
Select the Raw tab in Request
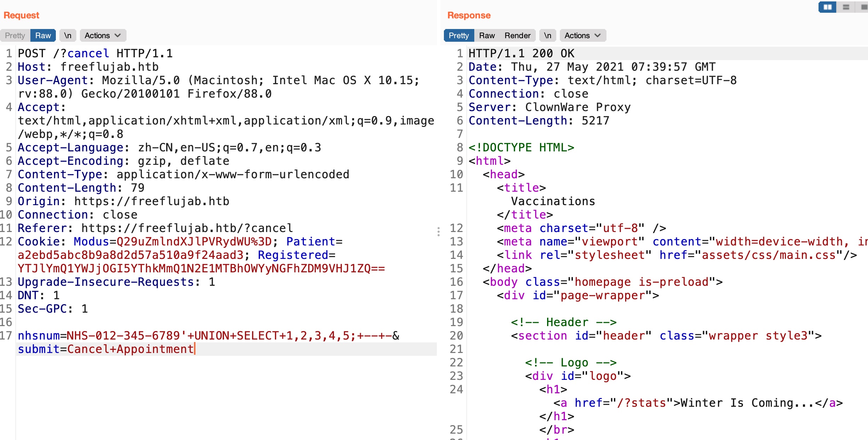tap(43, 35)
